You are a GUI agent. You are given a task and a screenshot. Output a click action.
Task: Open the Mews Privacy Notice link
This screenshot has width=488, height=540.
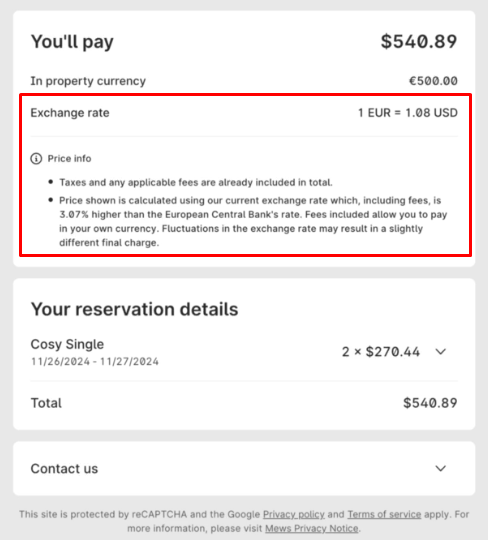pos(312,528)
